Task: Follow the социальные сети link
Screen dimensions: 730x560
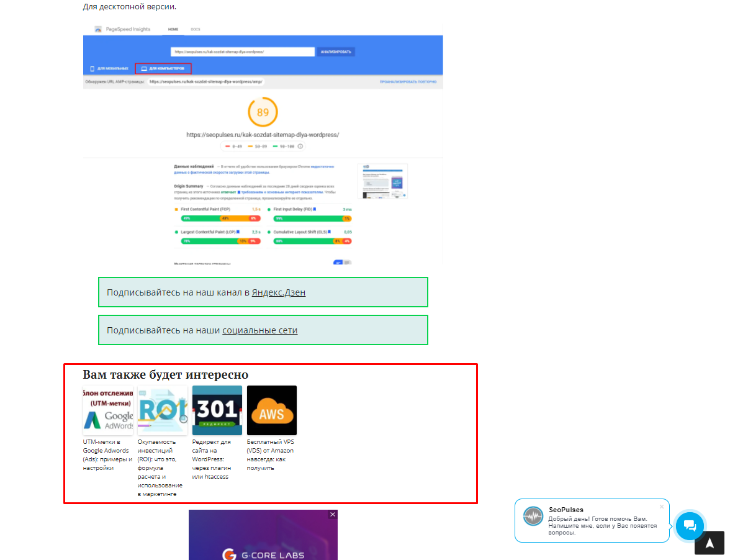Action: point(259,330)
